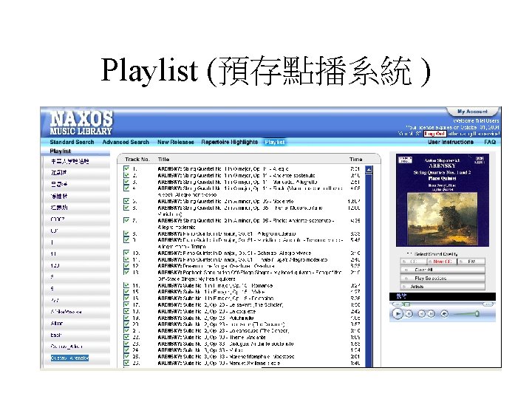Click the Artists button
This screenshot has width=532, height=399.
[443, 287]
